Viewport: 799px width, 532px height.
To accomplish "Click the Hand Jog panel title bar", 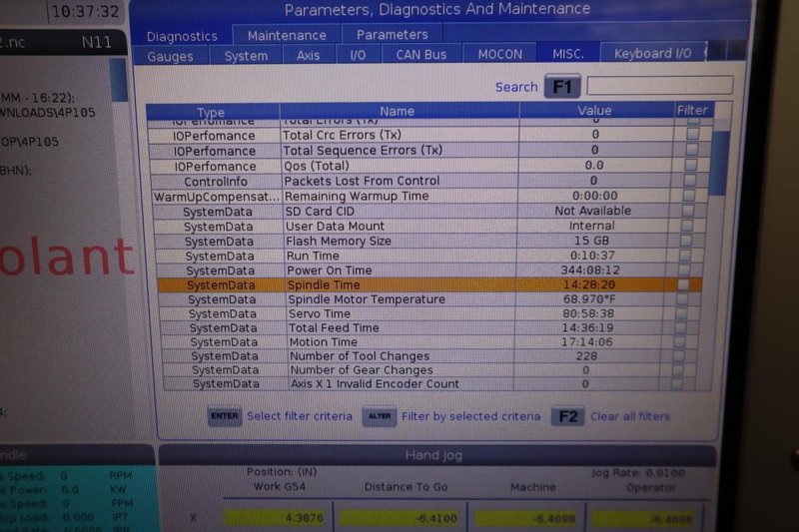I will click(435, 454).
